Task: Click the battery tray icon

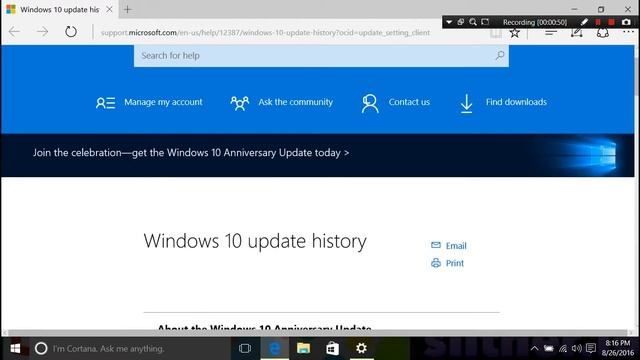Action: pos(549,348)
